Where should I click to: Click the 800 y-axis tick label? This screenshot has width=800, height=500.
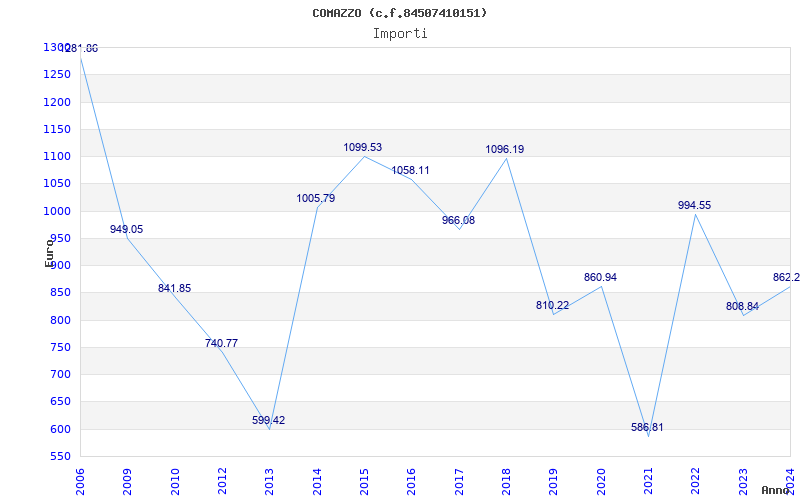60,320
